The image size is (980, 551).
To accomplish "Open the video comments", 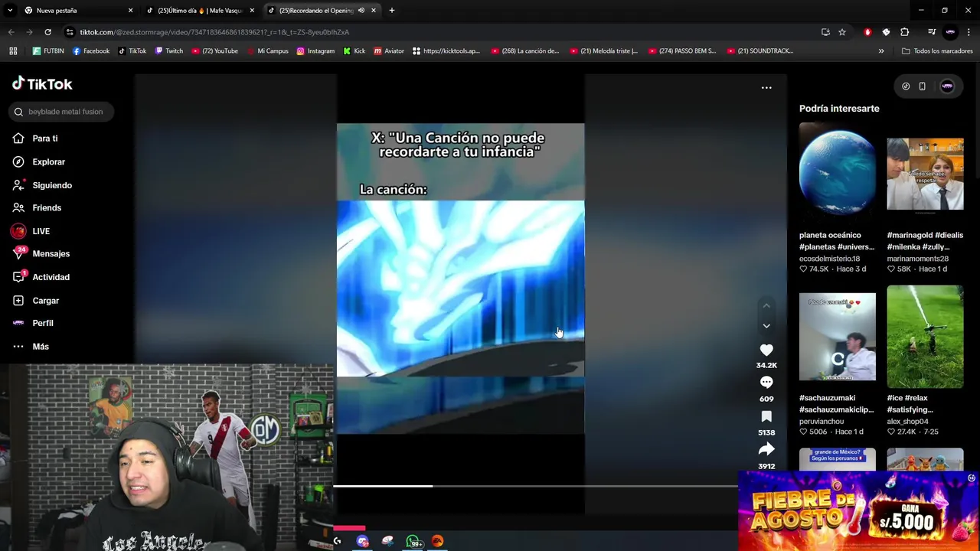I will click(766, 383).
